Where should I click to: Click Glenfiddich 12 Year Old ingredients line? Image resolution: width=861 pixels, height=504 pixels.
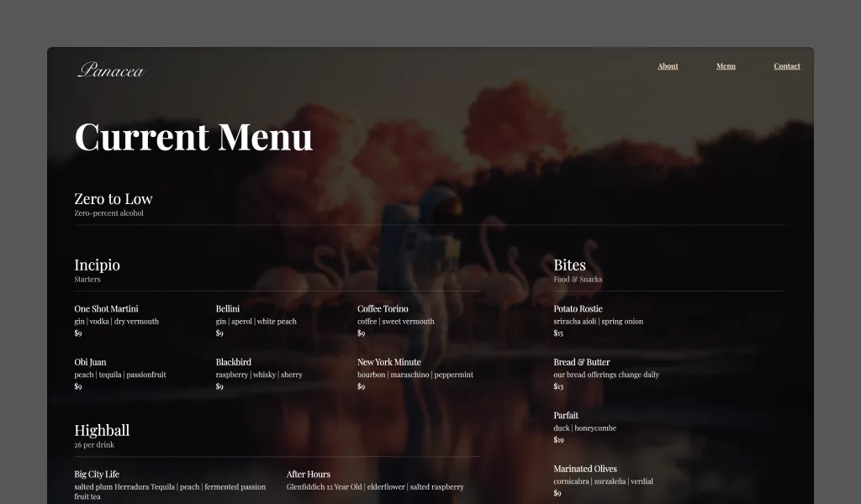[x=375, y=486]
